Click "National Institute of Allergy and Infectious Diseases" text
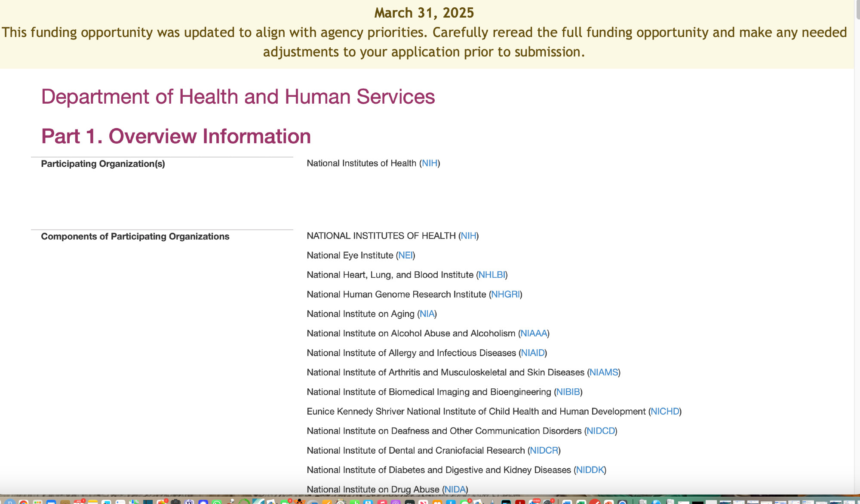 [411, 353]
